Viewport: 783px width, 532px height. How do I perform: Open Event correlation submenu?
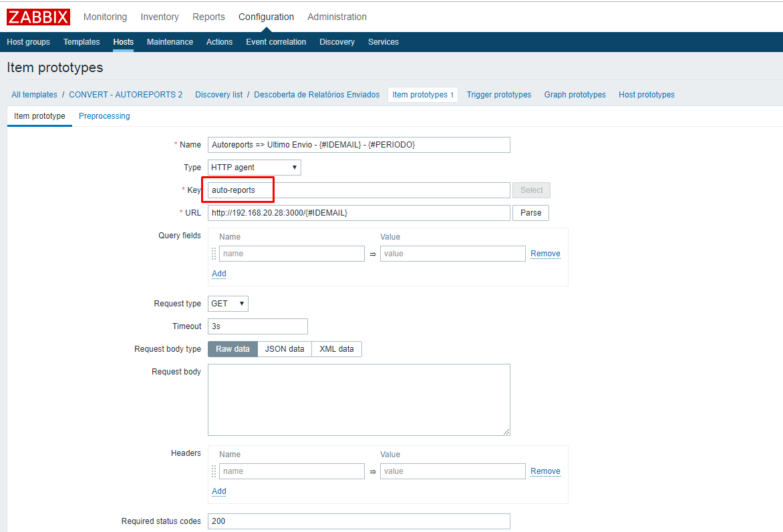tap(276, 42)
